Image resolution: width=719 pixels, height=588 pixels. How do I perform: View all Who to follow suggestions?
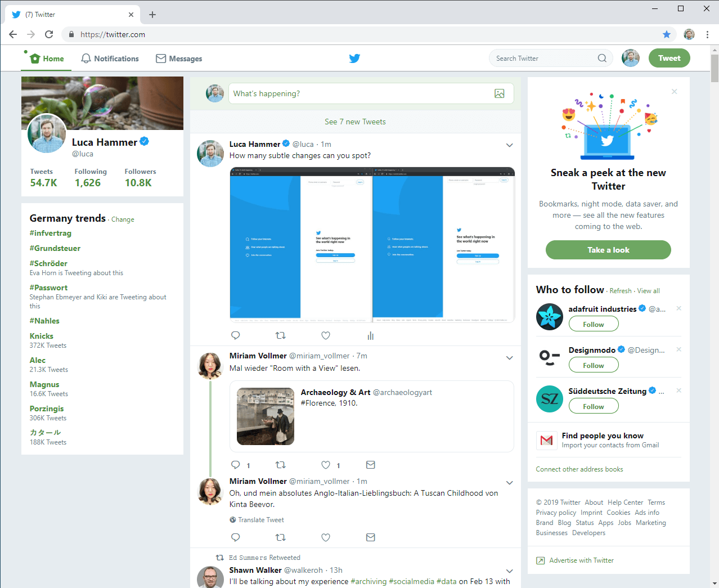coord(649,291)
